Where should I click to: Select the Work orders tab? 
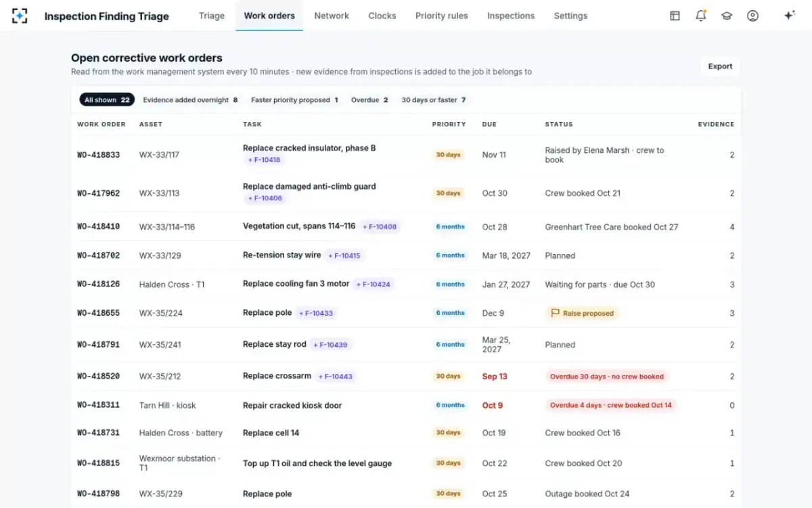point(269,16)
